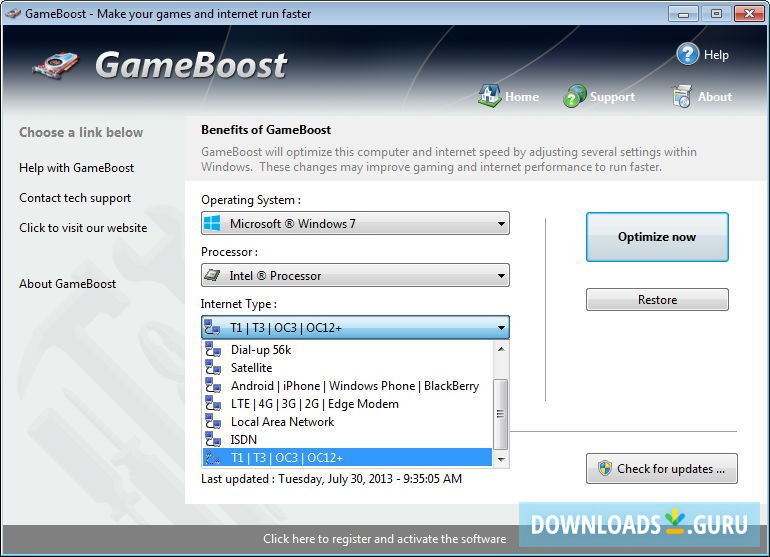
Task: Click shield icon on Check for updates button
Action: [x=605, y=468]
